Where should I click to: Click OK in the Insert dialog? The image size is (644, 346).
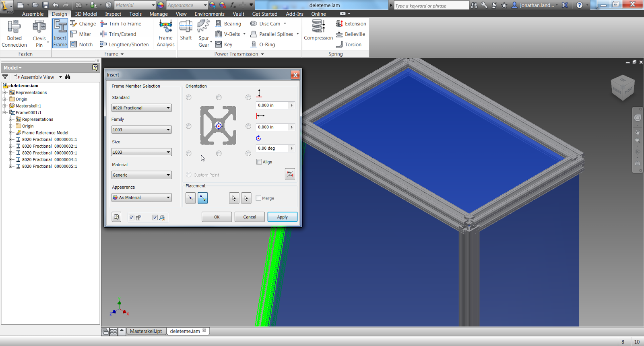(217, 217)
